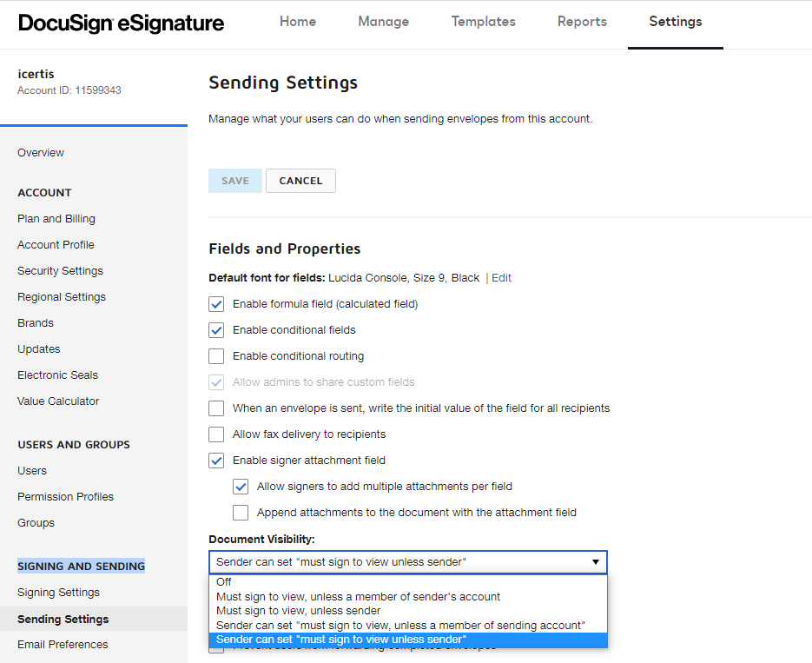Open the Document Visibility dropdown arrow

pos(596,562)
